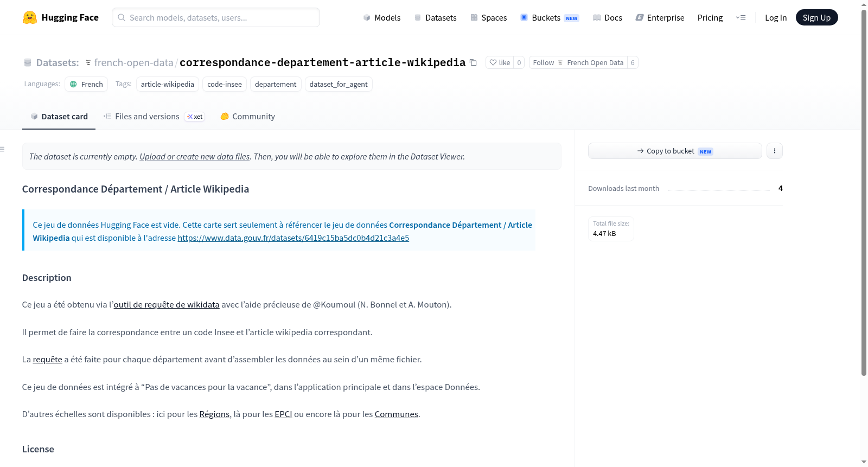The image size is (868, 467).
Task: Follow the French Open Data organization
Action: [578, 62]
